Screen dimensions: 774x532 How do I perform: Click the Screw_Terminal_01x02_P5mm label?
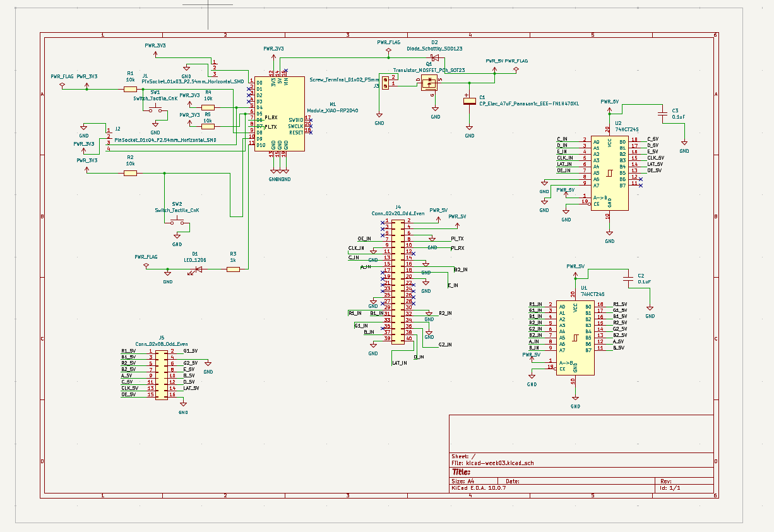[x=344, y=80]
